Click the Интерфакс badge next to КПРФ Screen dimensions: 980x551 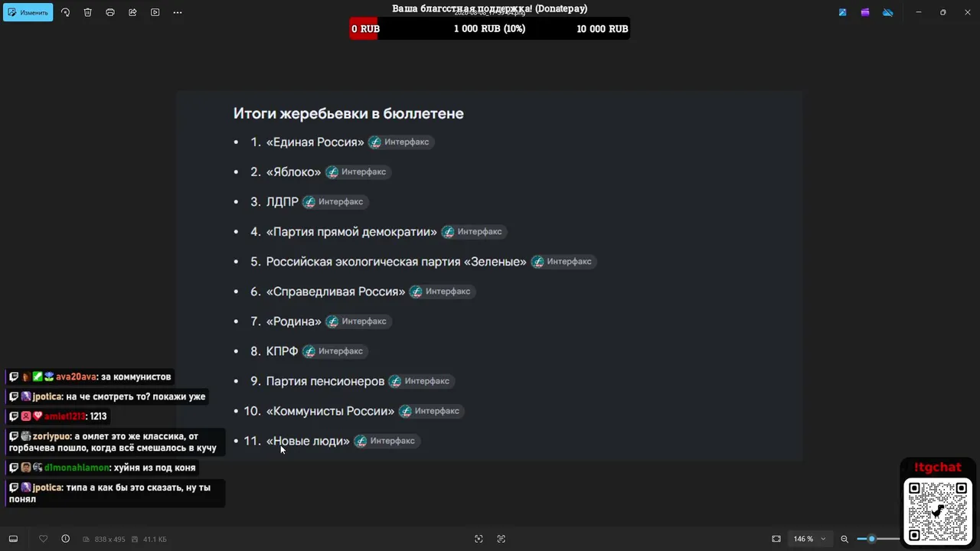335,350
